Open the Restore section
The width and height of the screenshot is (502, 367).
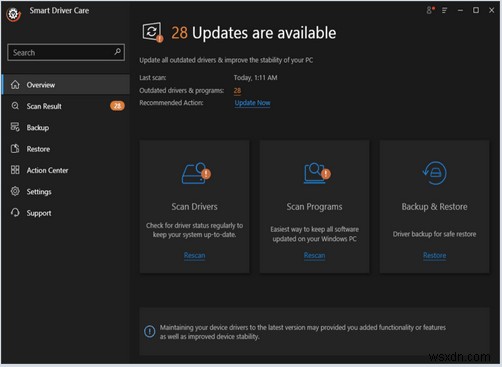(66, 149)
